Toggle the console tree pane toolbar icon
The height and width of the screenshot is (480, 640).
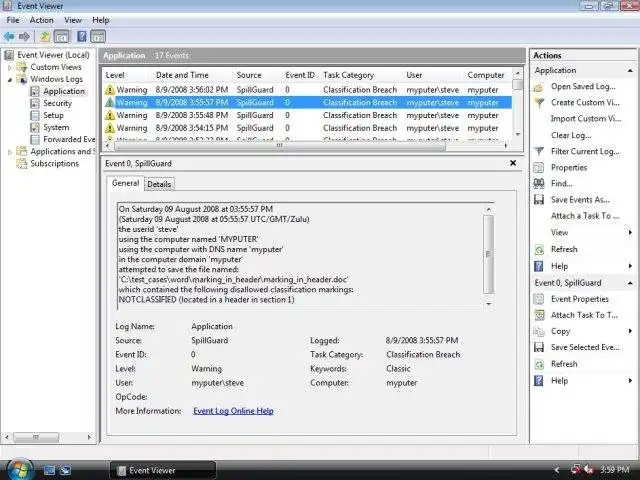61,37
